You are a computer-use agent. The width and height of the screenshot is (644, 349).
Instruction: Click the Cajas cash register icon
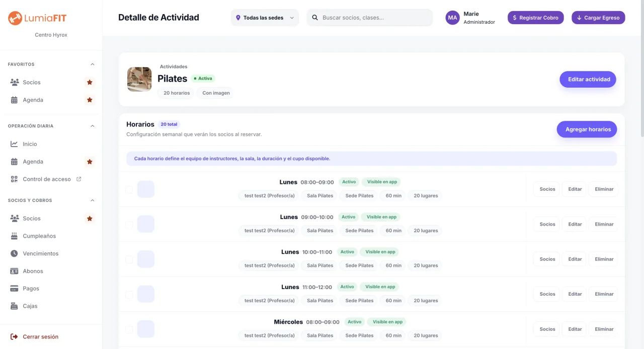pos(14,306)
